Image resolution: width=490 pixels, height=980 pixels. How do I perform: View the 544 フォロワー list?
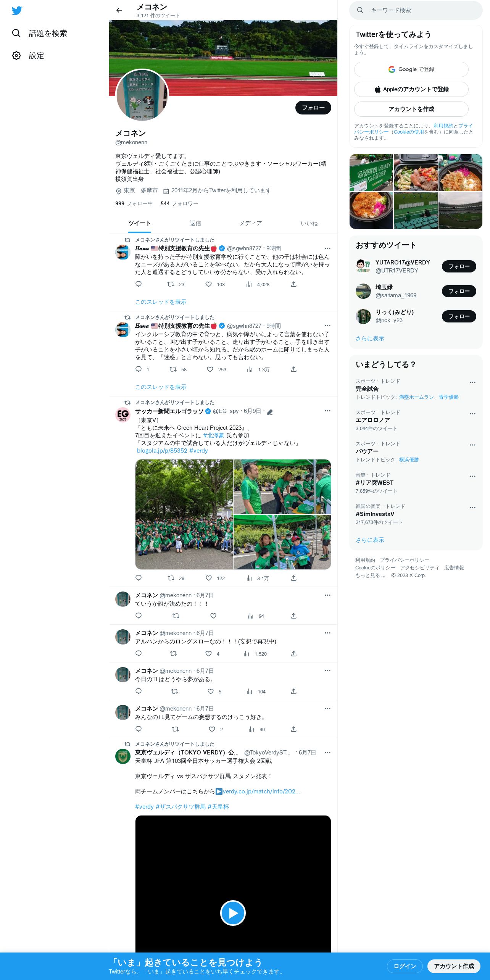point(179,203)
